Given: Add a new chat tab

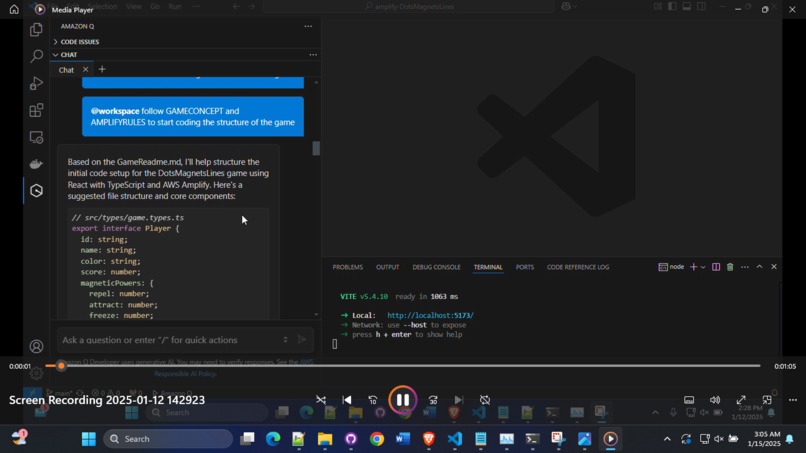Looking at the screenshot, I should pos(102,69).
